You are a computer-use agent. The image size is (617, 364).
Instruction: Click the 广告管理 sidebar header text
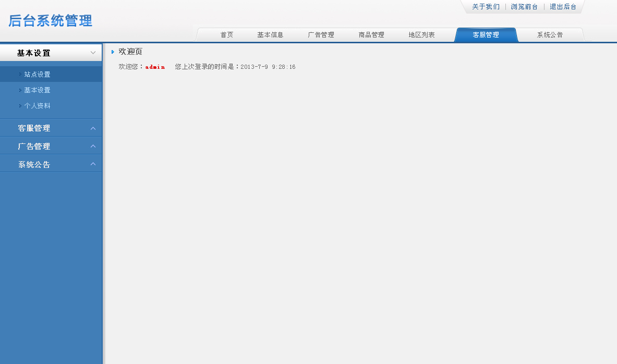[x=34, y=147]
